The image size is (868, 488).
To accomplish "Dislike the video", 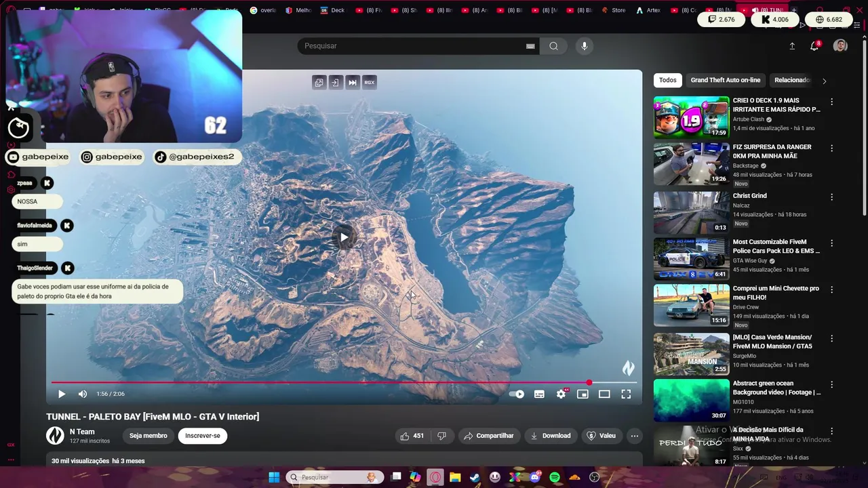I will tap(441, 436).
